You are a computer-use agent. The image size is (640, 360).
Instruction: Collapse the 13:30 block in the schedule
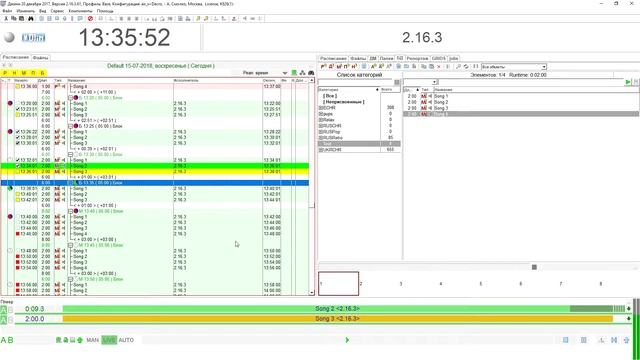[x=71, y=155]
